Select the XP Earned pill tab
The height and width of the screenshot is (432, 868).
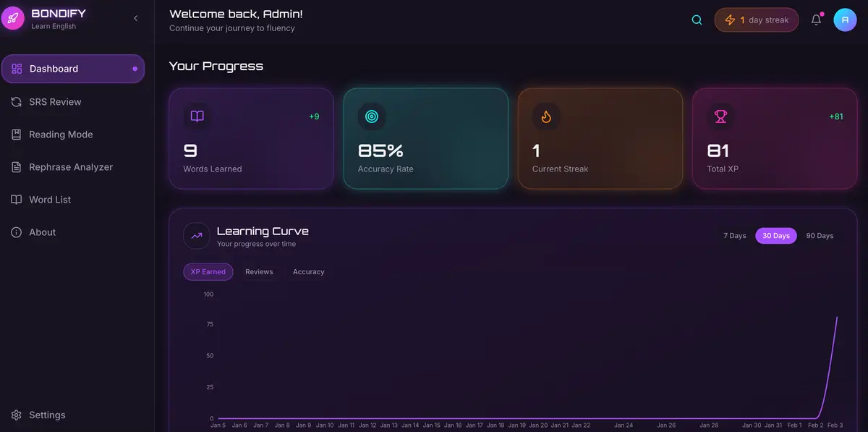coord(208,271)
